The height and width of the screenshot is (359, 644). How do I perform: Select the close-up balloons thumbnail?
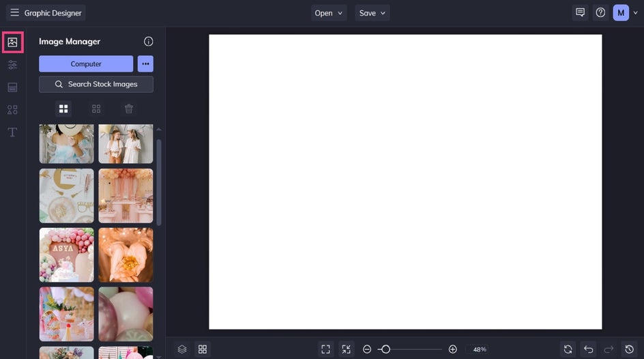(126, 314)
